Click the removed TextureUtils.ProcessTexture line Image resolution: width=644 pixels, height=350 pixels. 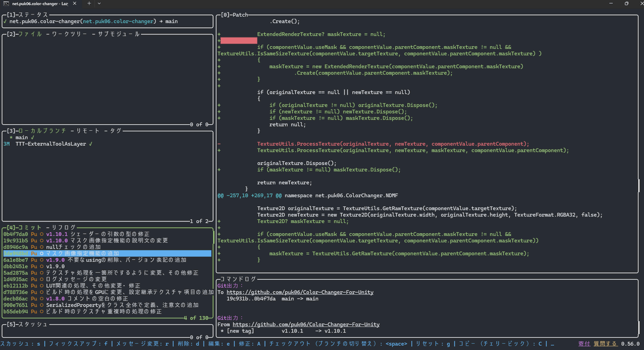[x=393, y=144]
